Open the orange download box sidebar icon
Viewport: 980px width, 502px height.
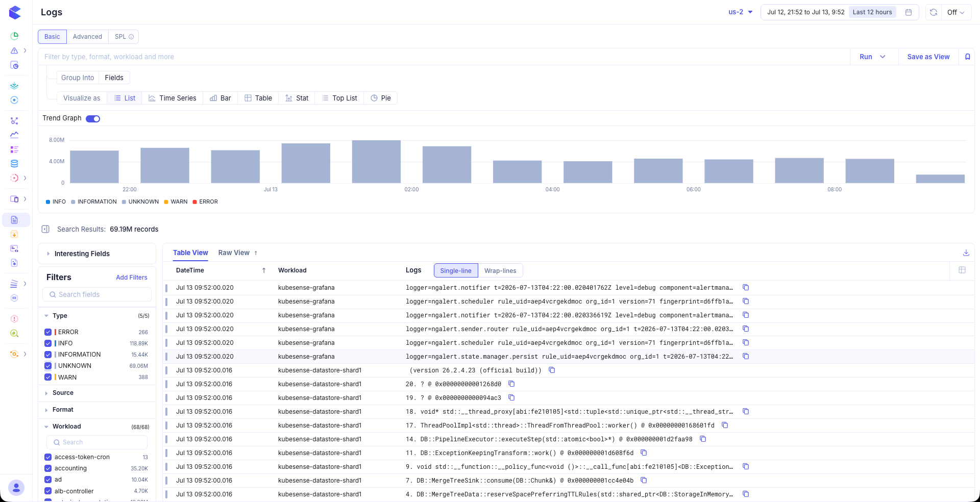click(14, 234)
